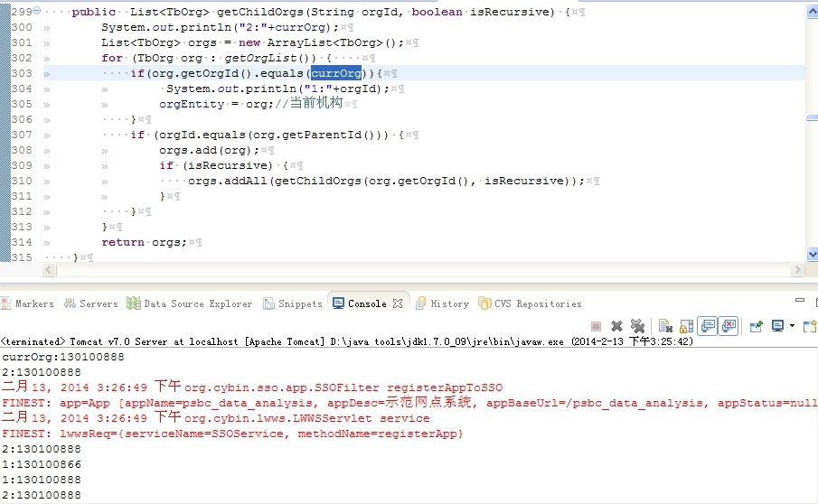Click the orgs.addAll recursive call on line 310
818x504 pixels.
(386, 181)
